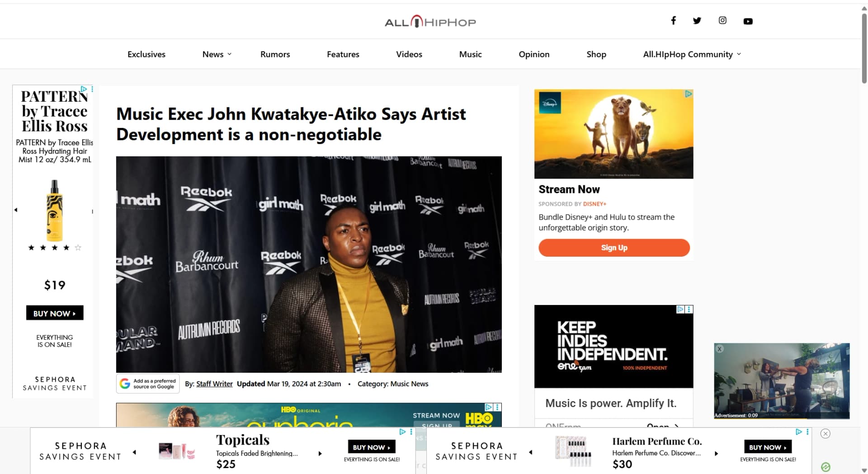Open the Staff Writer author link
Image resolution: width=868 pixels, height=474 pixels.
(x=214, y=384)
